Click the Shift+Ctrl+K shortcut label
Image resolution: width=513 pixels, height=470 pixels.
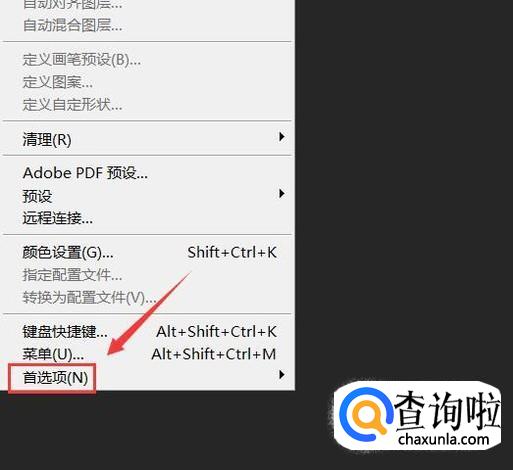[232, 252]
